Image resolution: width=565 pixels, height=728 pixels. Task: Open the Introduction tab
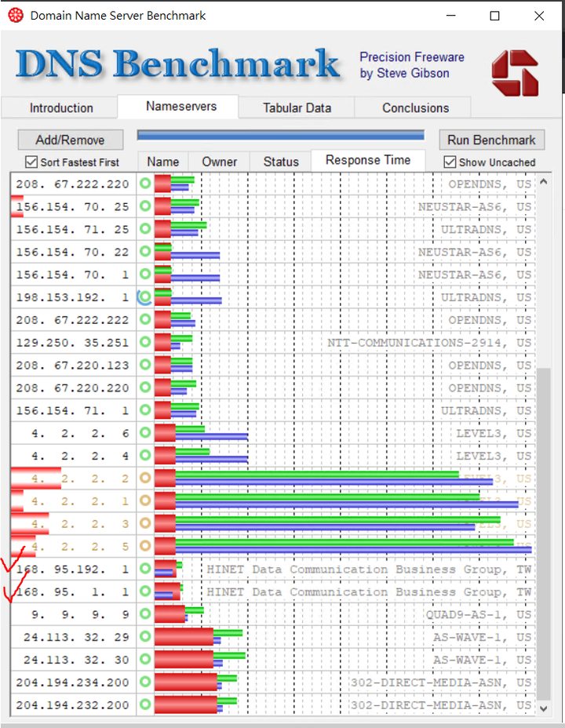61,107
